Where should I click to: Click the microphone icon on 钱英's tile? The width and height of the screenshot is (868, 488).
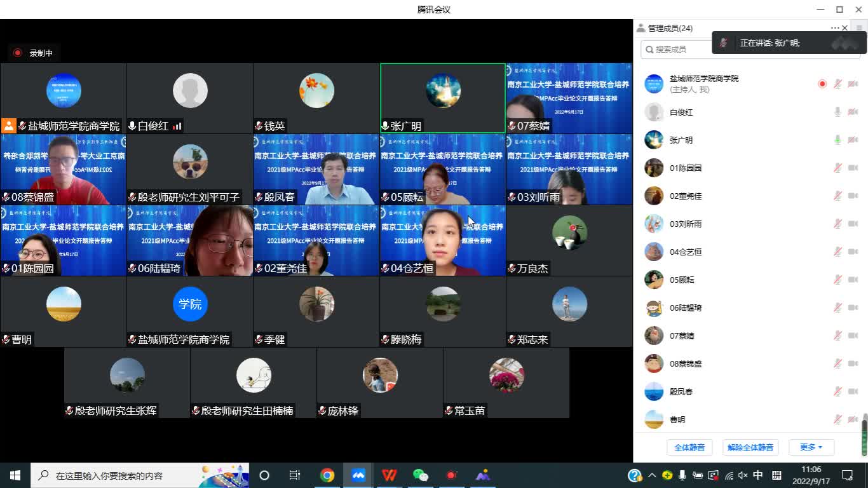[259, 126]
